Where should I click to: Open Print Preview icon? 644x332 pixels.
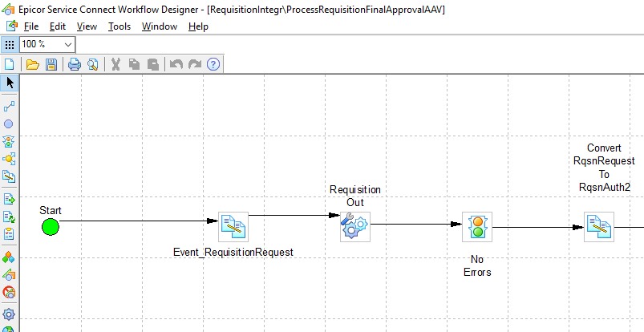[93, 64]
